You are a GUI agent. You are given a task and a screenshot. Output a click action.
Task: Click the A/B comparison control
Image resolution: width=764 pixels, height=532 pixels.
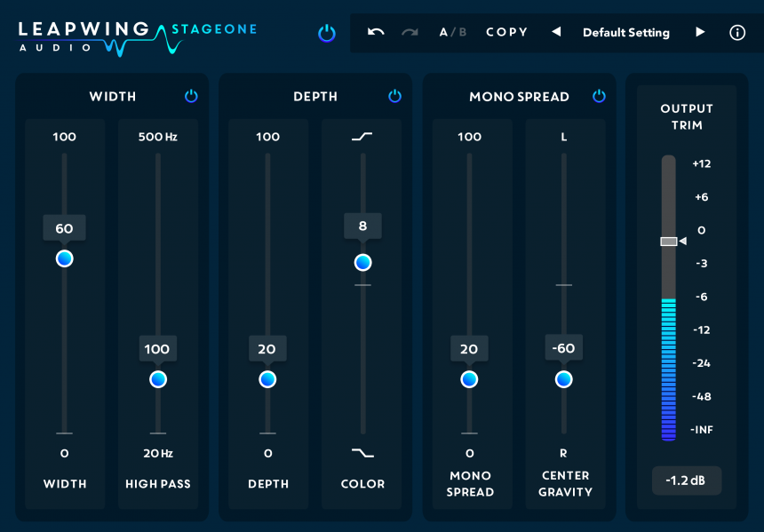coord(452,32)
